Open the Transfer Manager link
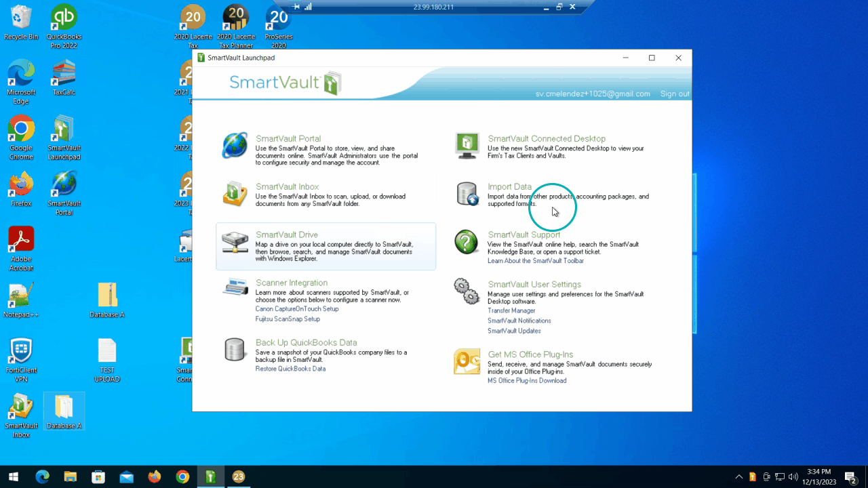Viewport: 868px width, 488px height. tap(511, 310)
